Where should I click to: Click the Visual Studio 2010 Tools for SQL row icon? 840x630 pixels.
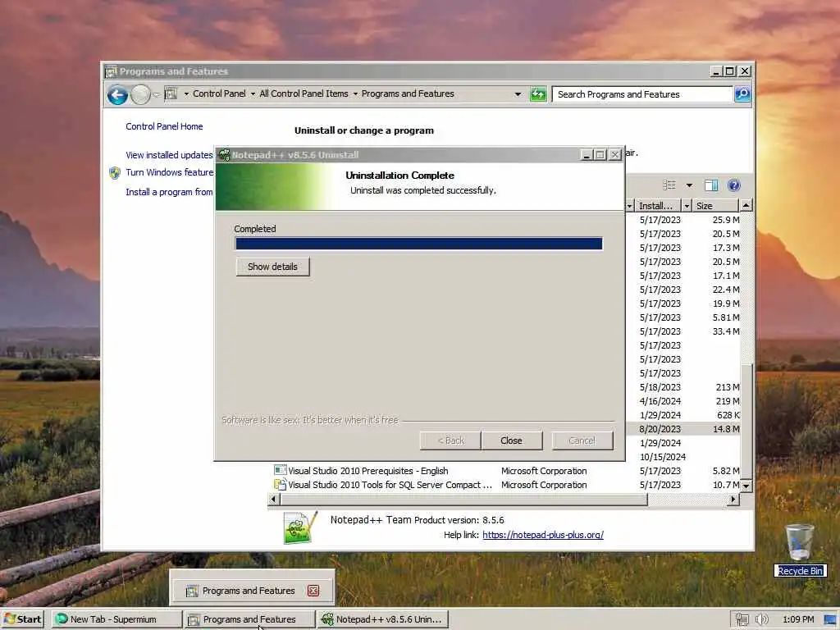tap(281, 484)
